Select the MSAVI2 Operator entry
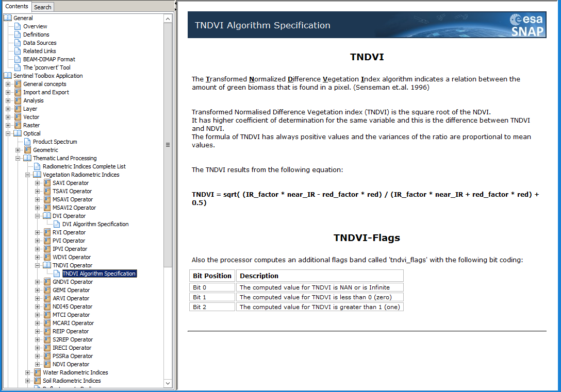Image resolution: width=561 pixels, height=392 pixels. pyautogui.click(x=74, y=208)
